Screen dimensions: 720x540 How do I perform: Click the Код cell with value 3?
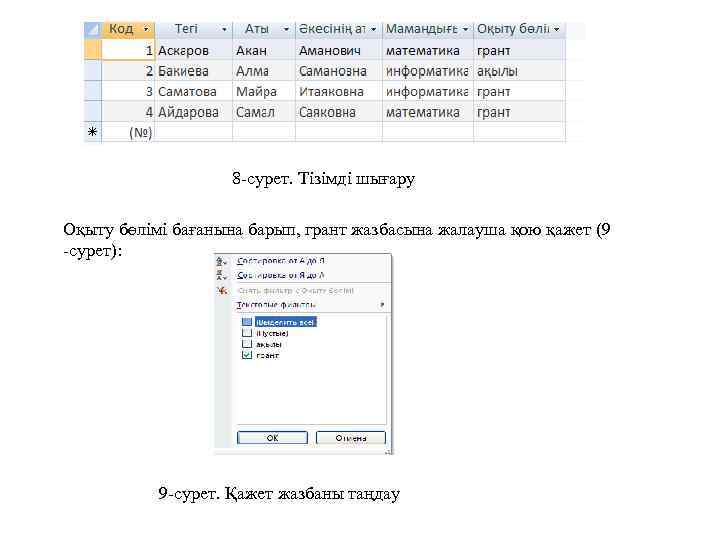(128, 91)
